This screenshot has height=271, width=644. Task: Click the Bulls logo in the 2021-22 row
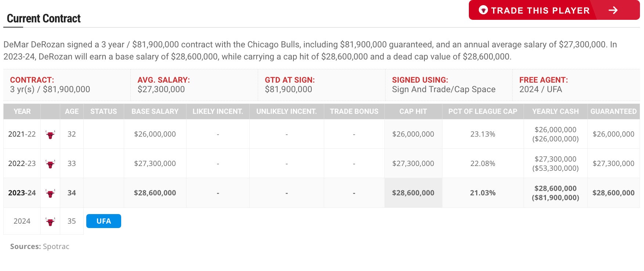tap(50, 134)
